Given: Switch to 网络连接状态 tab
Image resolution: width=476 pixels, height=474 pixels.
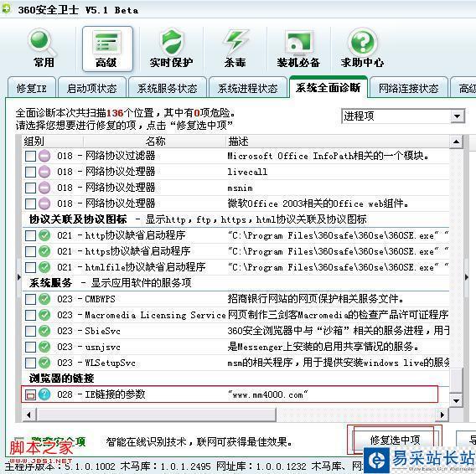Looking at the screenshot, I should 409,88.
